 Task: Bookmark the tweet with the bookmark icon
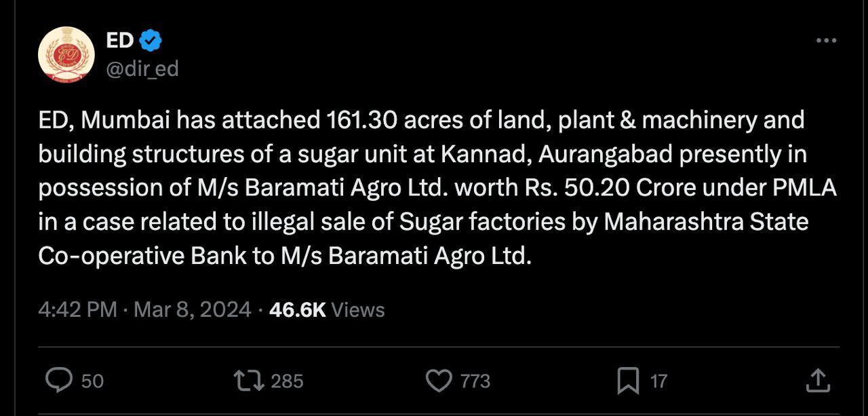pyautogui.click(x=628, y=381)
